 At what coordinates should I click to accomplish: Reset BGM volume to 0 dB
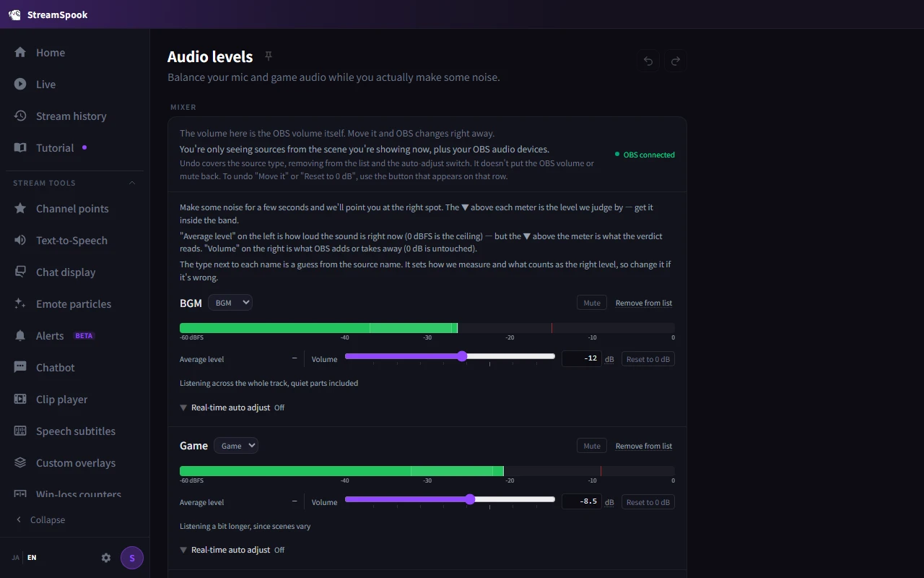coord(648,359)
